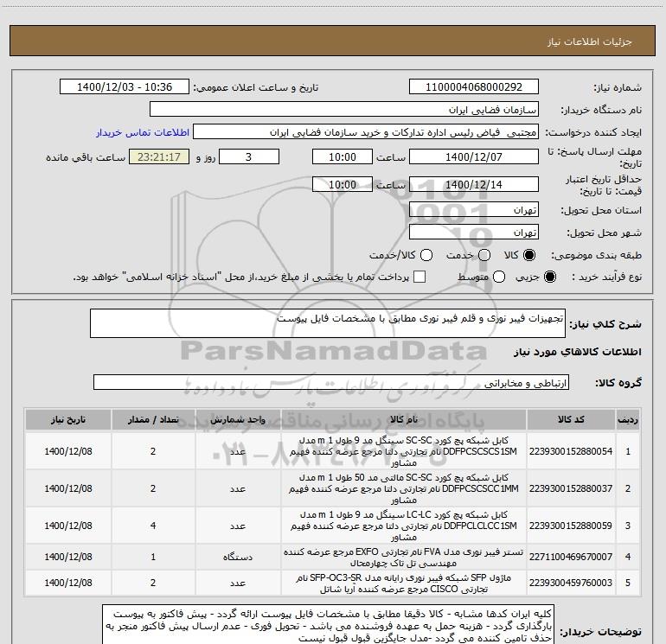Click the ردیف column header
The height and width of the screenshot is (644, 666).
[628, 420]
